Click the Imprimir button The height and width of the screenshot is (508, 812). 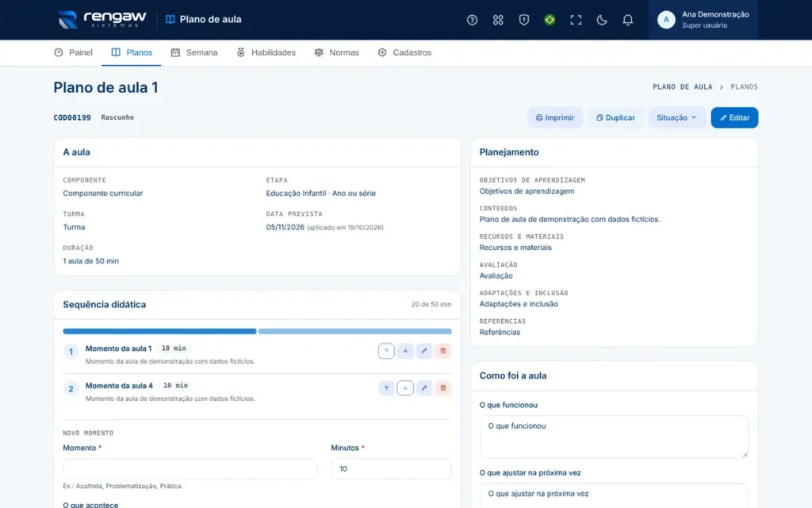point(555,117)
